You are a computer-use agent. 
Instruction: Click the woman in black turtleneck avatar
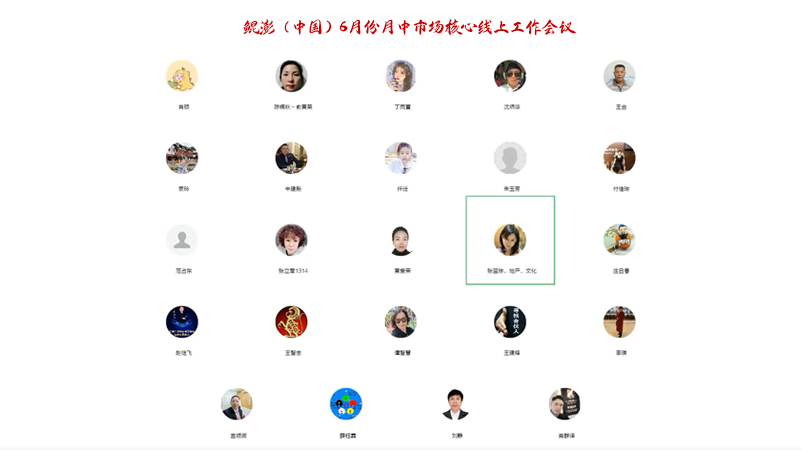(x=401, y=240)
